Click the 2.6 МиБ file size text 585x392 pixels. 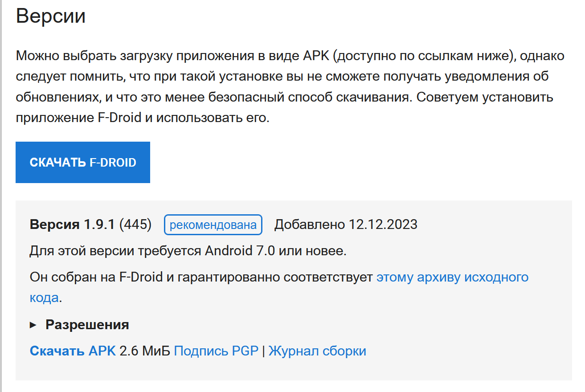pyautogui.click(x=145, y=351)
